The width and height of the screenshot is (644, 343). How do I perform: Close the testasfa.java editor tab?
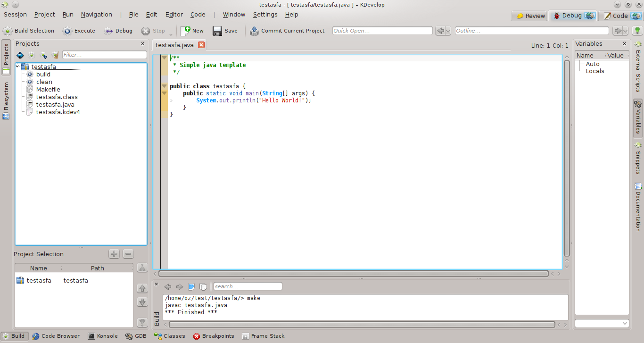coord(201,45)
